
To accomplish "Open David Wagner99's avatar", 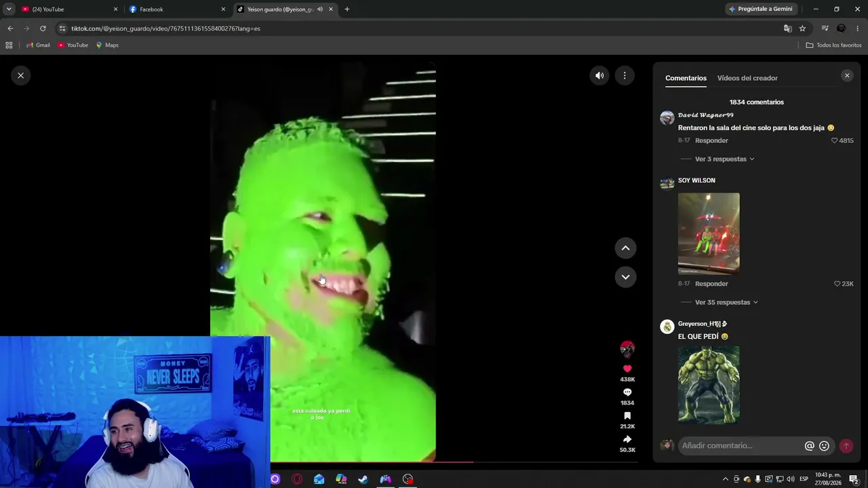I will point(667,118).
